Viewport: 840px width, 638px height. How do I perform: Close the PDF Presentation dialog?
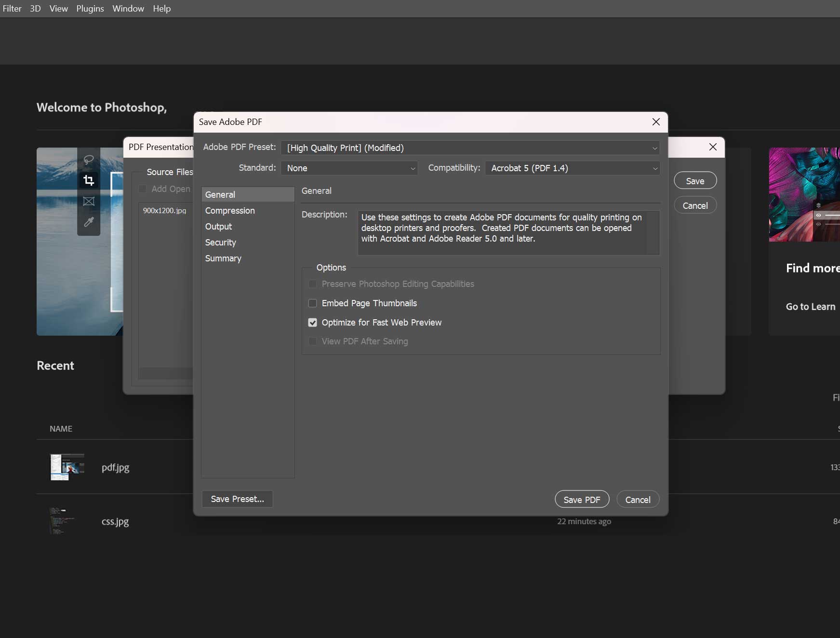click(x=713, y=147)
